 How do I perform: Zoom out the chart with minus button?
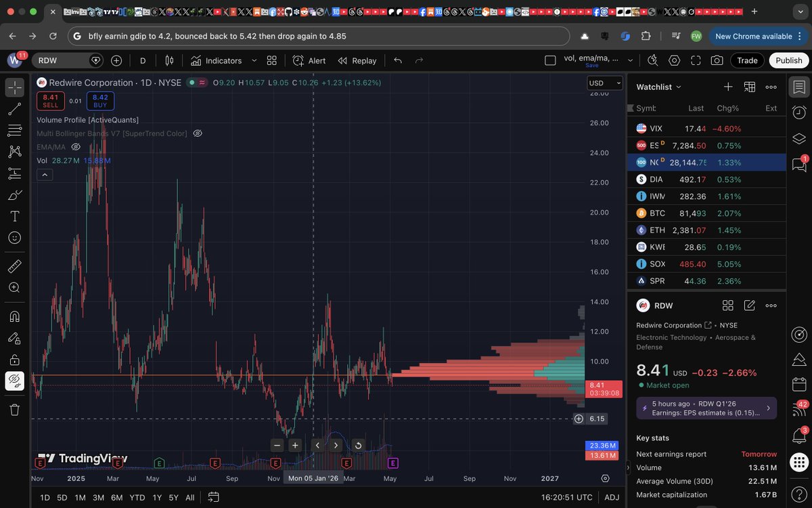tap(277, 445)
